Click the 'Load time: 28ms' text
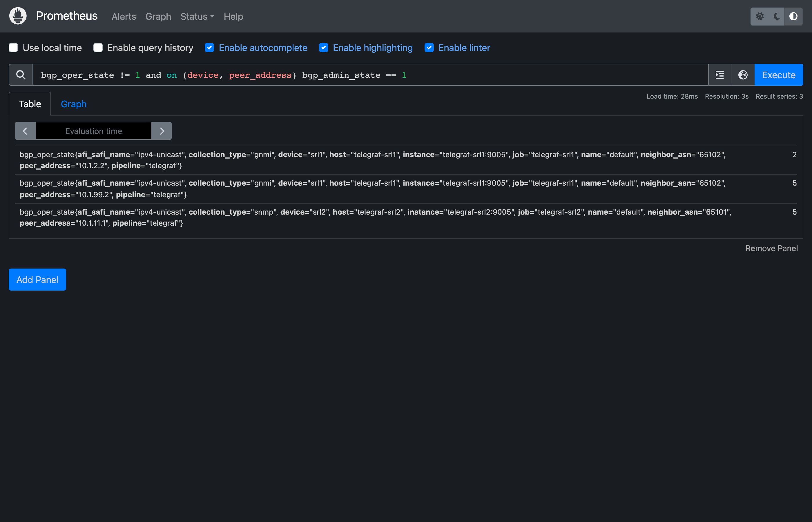812x522 pixels. pyautogui.click(x=672, y=96)
